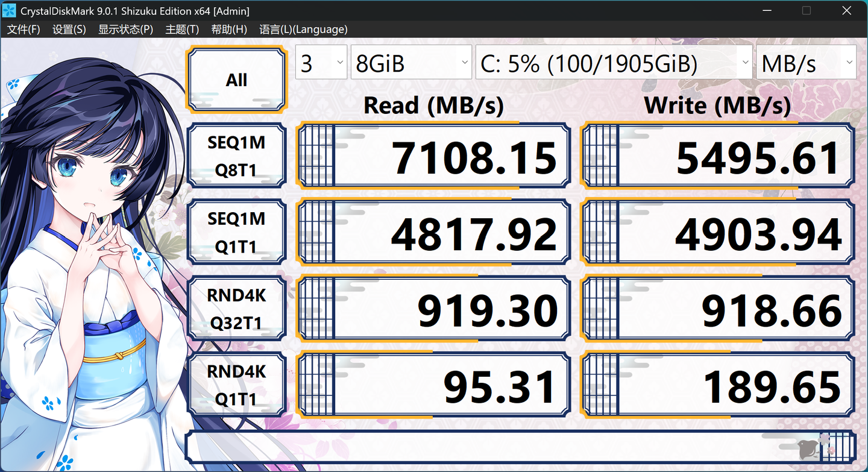Open the 文件(F) menu
The width and height of the screenshot is (868, 472).
[x=24, y=30]
